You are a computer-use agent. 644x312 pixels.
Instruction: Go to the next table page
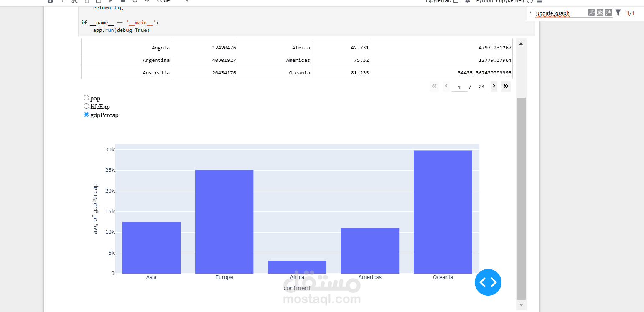(494, 86)
